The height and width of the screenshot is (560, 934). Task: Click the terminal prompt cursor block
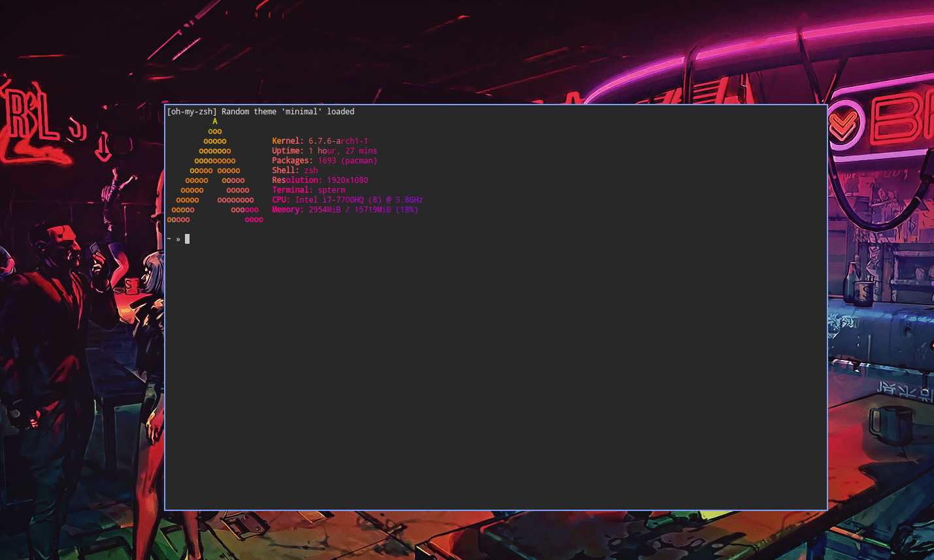pyautogui.click(x=188, y=239)
